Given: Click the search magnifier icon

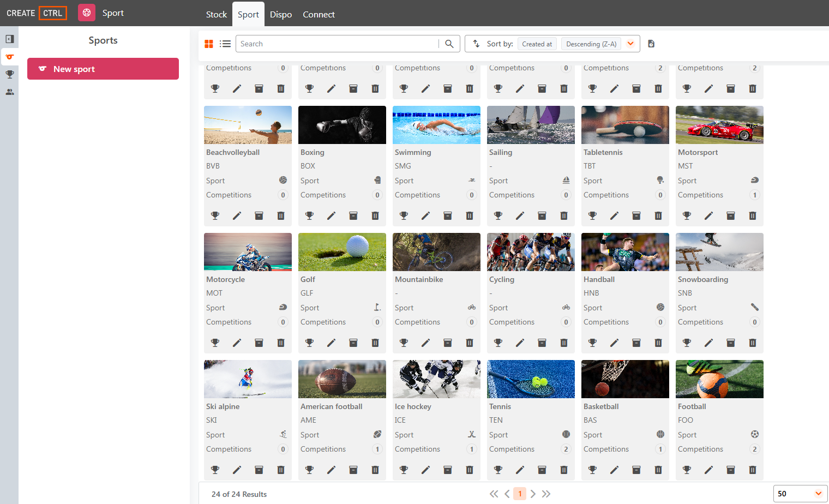Looking at the screenshot, I should point(449,44).
